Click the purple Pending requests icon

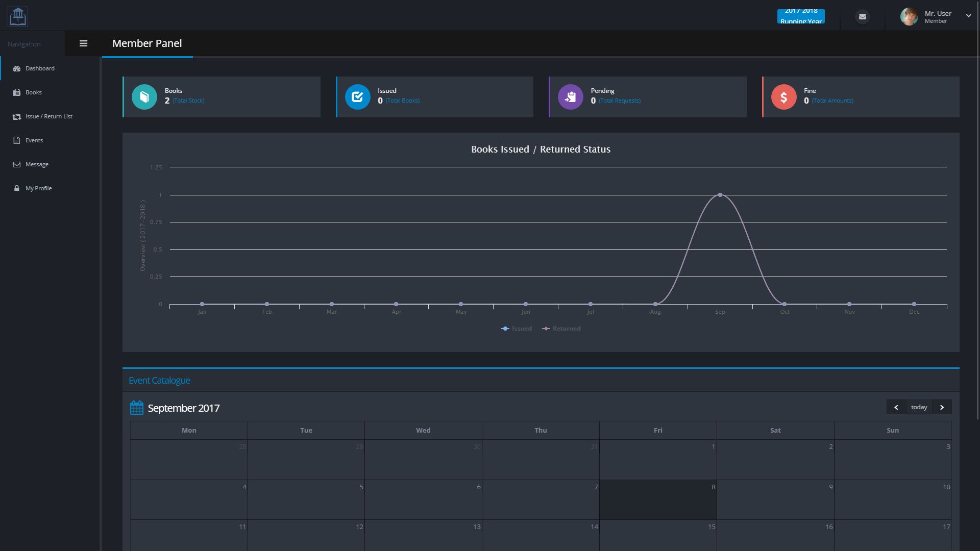(x=570, y=97)
